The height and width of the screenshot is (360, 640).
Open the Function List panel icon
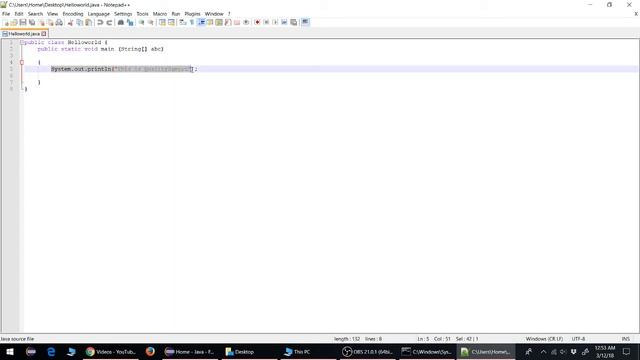(228, 22)
